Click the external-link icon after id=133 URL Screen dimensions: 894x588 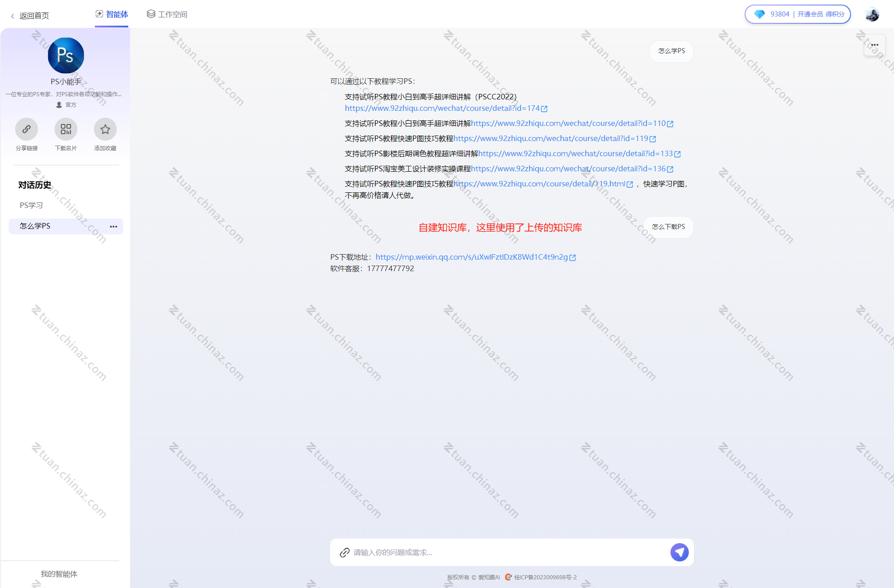click(x=677, y=154)
